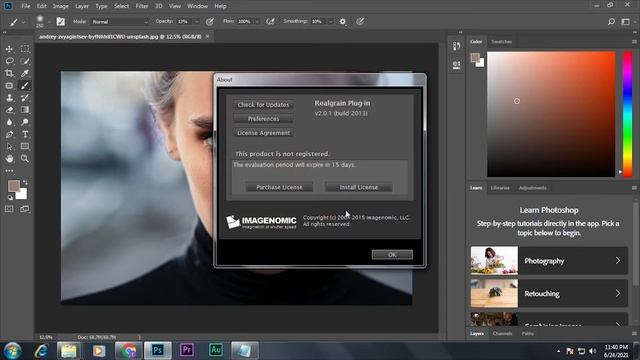Expand the Retouching tutorials chevron
Viewport: 640px width, 360px height.
click(x=618, y=293)
